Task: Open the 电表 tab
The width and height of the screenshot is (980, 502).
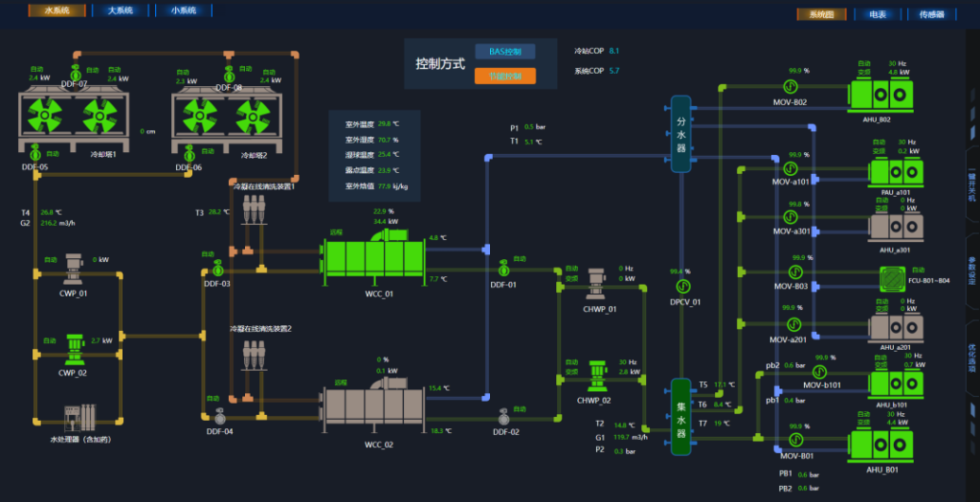Action: (x=878, y=14)
